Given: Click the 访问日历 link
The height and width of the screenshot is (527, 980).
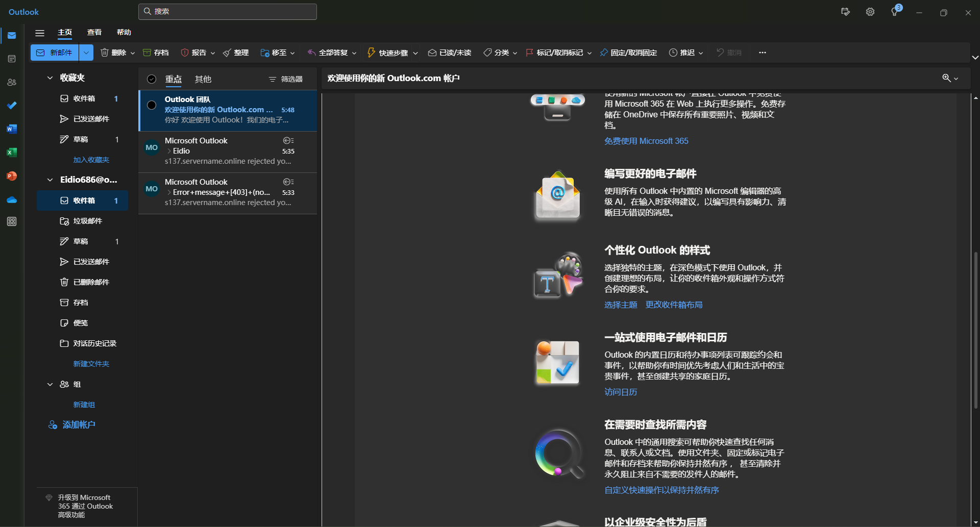Looking at the screenshot, I should click(x=621, y=392).
